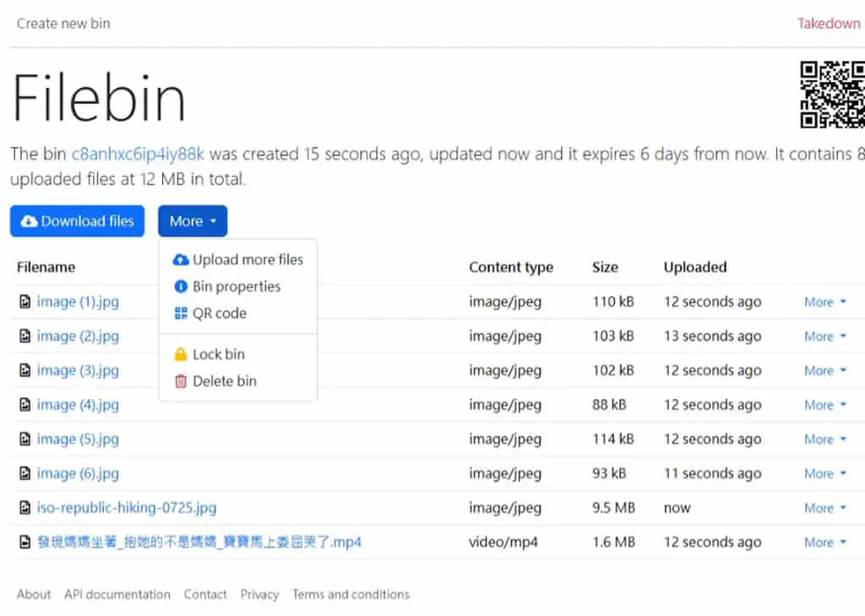Click the 'now' uploaded cell
Image resolution: width=865 pixels, height=616 pixels.
677,508
